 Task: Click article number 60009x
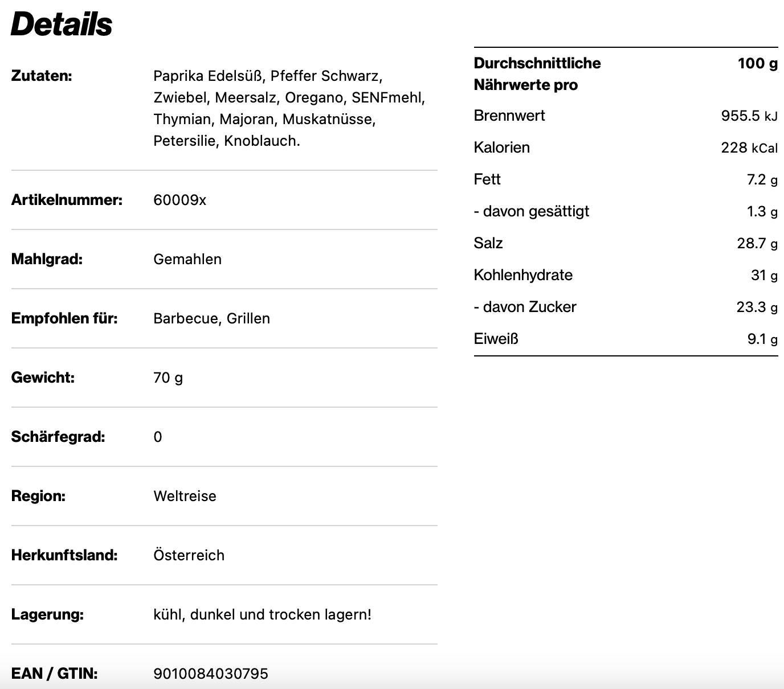(x=179, y=200)
